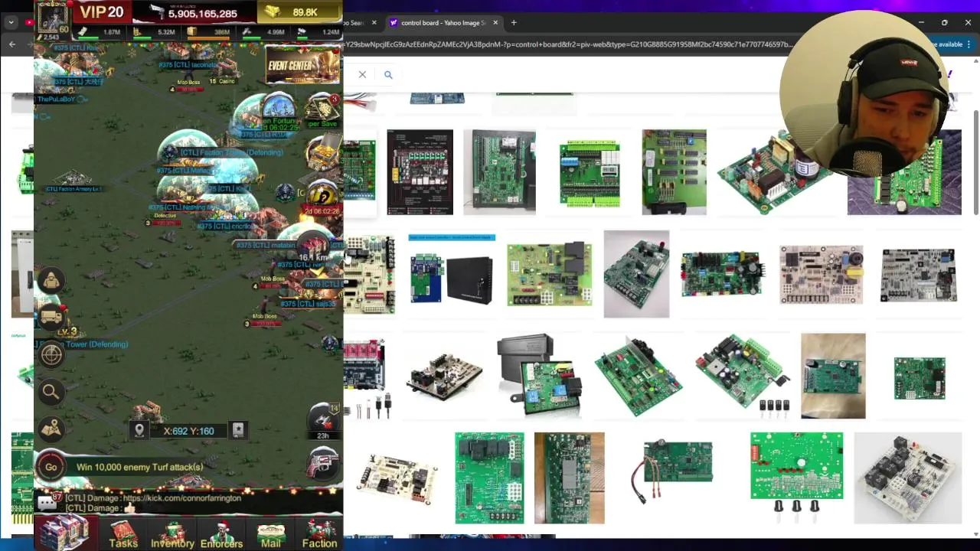Focus the browser address bar URL
The height and width of the screenshot is (551, 980).
(x=567, y=44)
